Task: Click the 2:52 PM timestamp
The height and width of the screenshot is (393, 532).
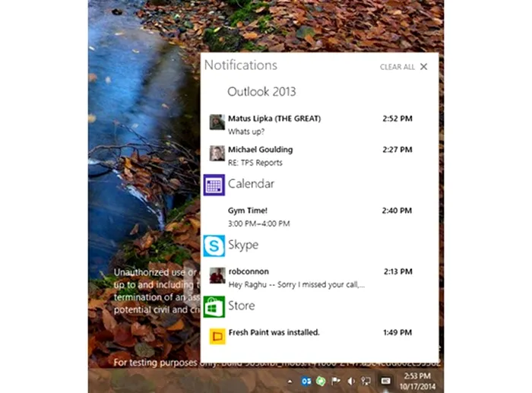Action: coord(397,119)
